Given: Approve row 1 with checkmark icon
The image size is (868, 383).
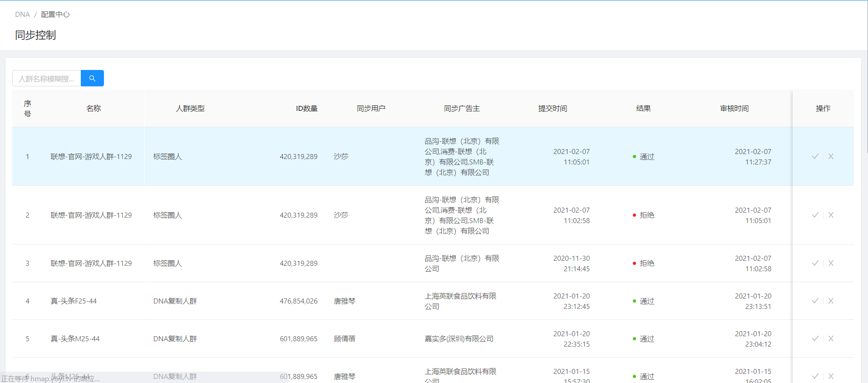Looking at the screenshot, I should (815, 156).
